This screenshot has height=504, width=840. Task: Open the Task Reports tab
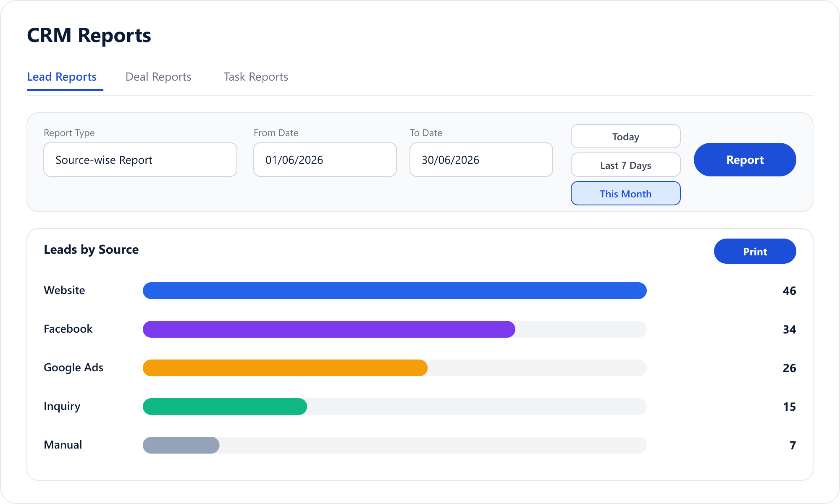coord(256,77)
